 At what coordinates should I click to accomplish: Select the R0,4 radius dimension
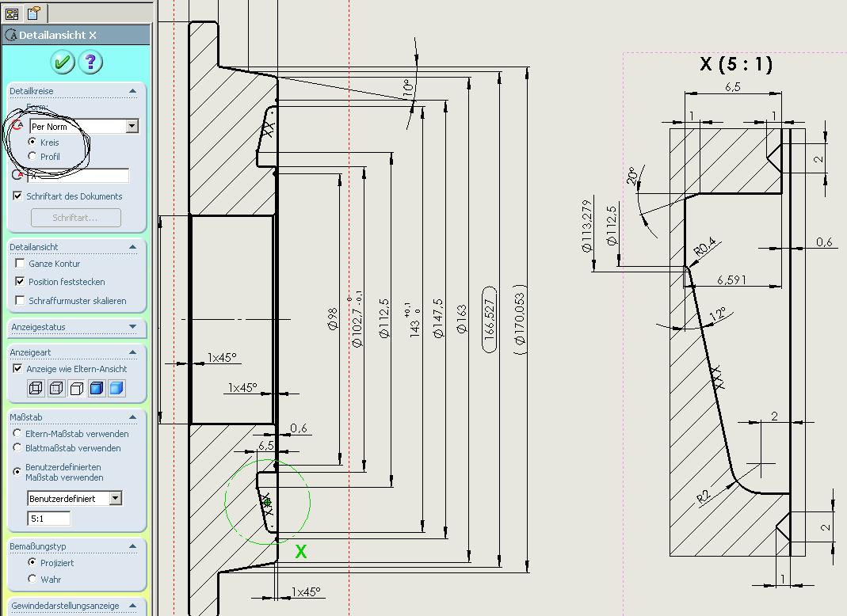(704, 247)
